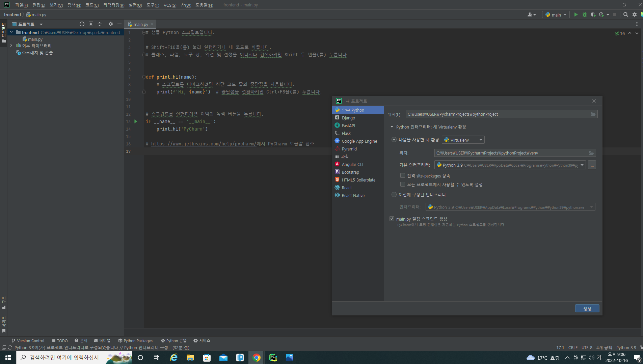Close the main.py editor tab
The image size is (643, 364).
tap(152, 24)
